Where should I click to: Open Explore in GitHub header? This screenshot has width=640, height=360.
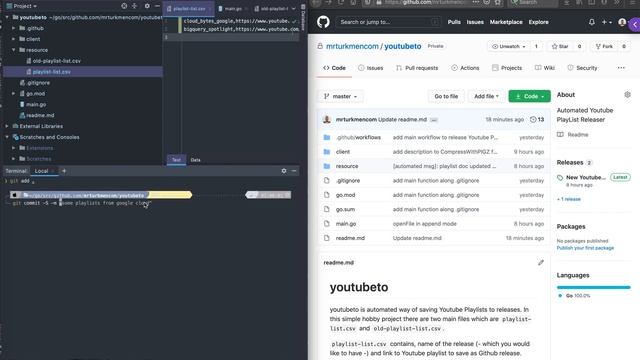pyautogui.click(x=539, y=22)
